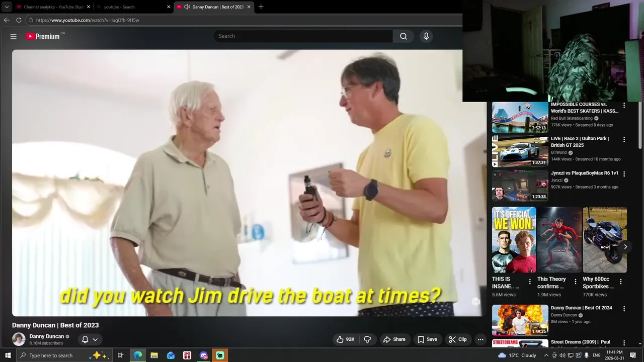Open the Windows Start menu
The width and height of the screenshot is (644, 362).
click(x=8, y=355)
